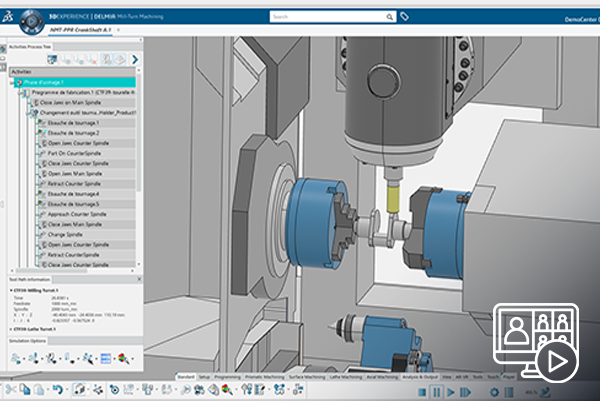600x401 pixels.
Task: Click the search input field
Action: (320, 17)
